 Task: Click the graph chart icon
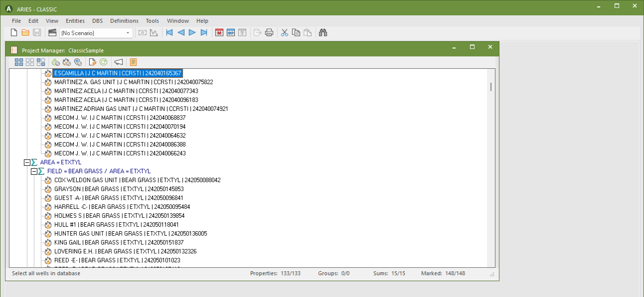[x=154, y=33]
